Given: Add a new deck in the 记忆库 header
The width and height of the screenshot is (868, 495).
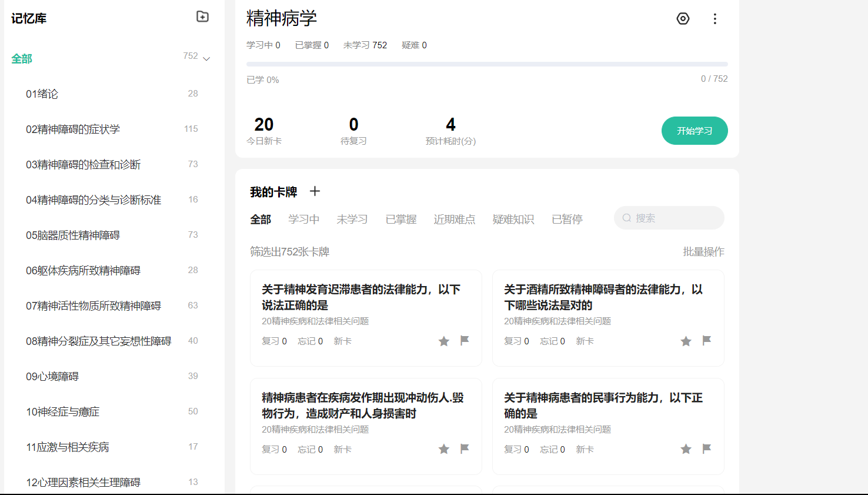Looking at the screenshot, I should click(202, 16).
